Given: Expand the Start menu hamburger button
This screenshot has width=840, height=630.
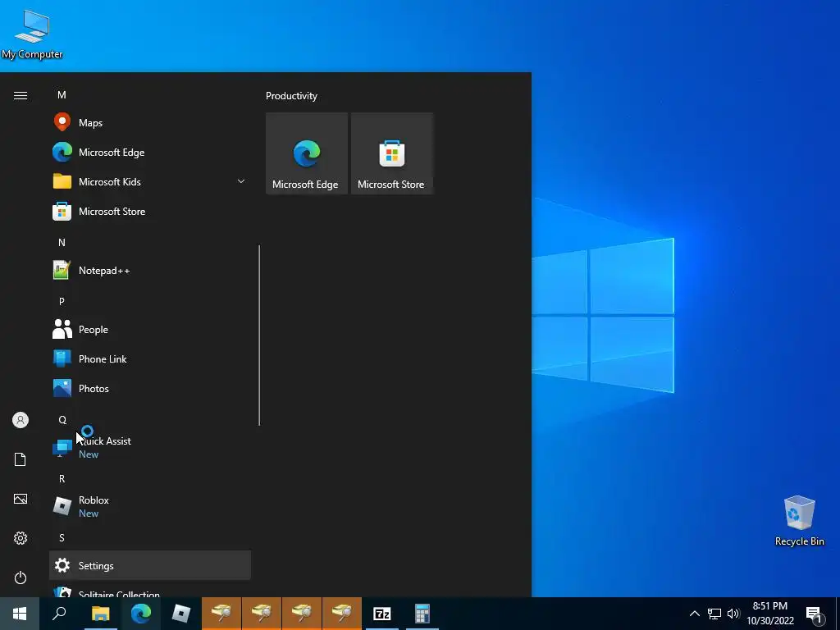Looking at the screenshot, I should 21,95.
